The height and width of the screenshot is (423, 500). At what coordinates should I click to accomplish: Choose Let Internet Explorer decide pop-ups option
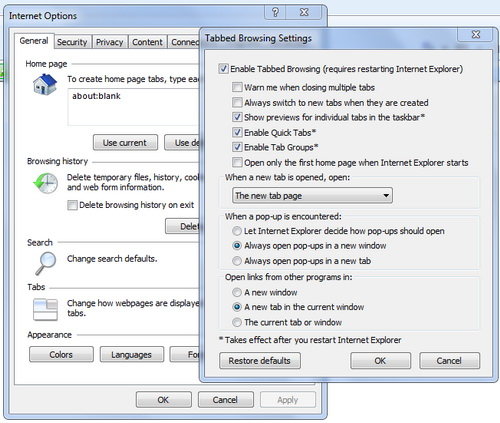point(237,231)
